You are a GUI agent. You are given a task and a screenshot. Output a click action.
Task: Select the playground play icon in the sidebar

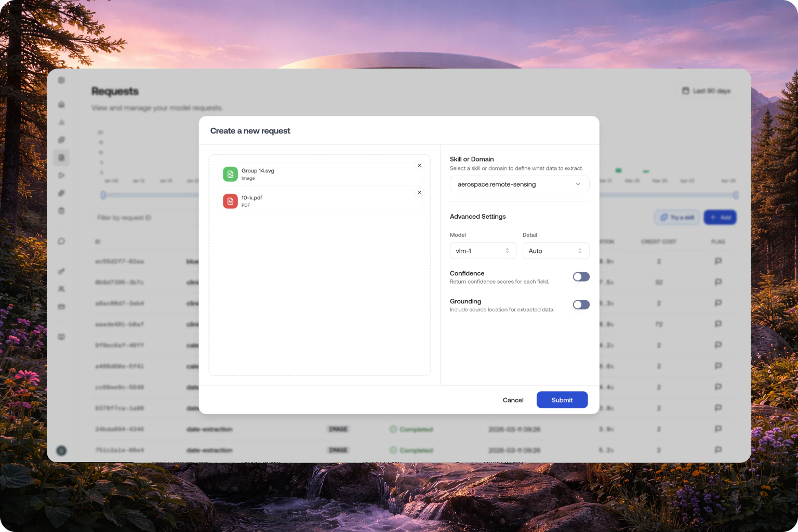tap(62, 175)
